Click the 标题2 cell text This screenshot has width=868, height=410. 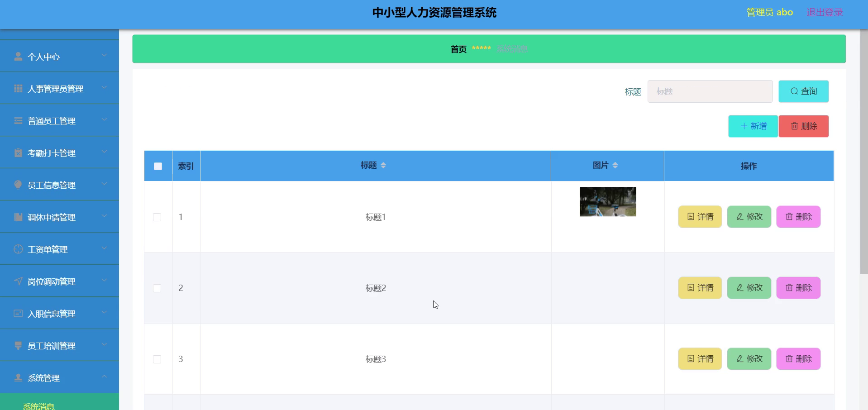coord(376,288)
